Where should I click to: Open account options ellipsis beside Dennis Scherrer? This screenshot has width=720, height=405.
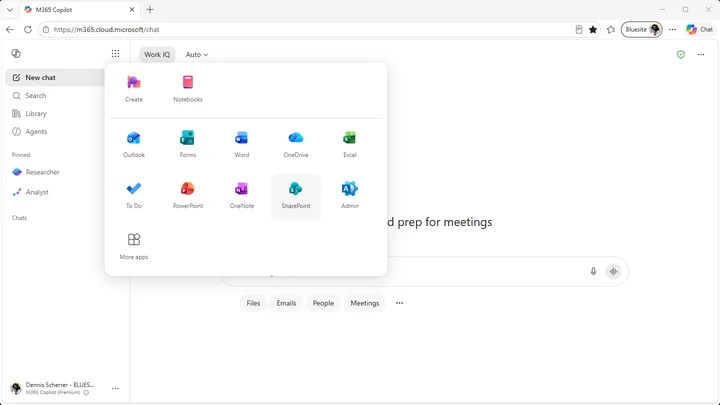pos(115,388)
